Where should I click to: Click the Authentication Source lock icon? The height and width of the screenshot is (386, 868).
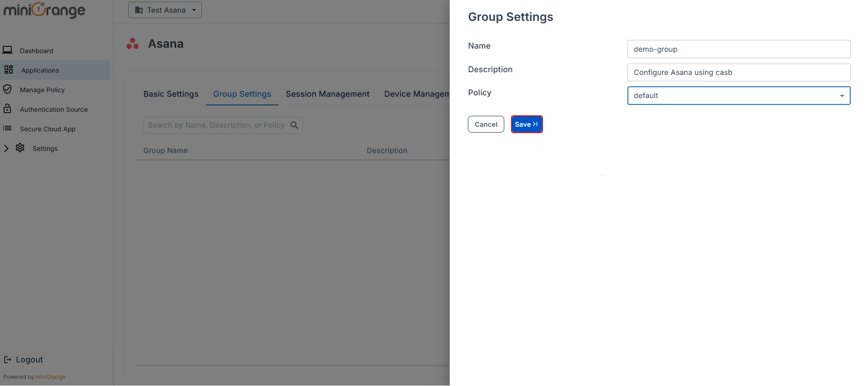tap(7, 109)
